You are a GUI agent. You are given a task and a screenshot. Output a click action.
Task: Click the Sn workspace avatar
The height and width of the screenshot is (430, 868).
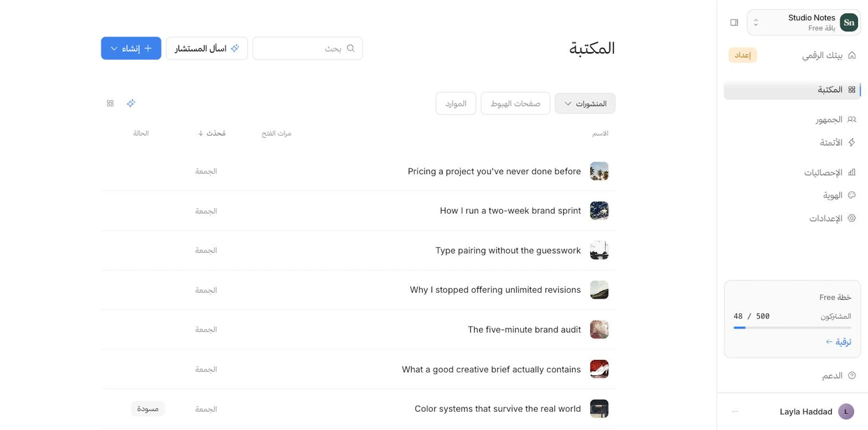click(x=849, y=22)
